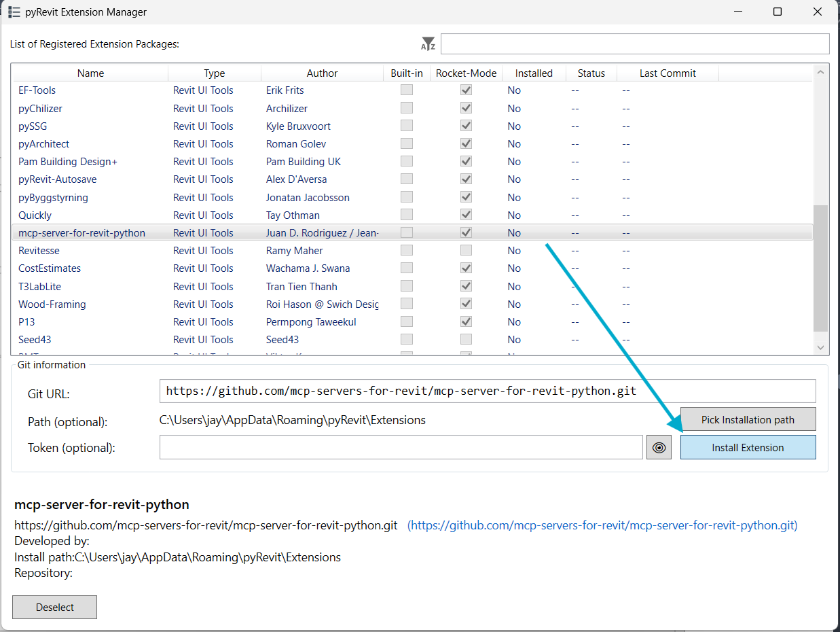
Task: Minimize the Extension Manager window
Action: [x=738, y=12]
